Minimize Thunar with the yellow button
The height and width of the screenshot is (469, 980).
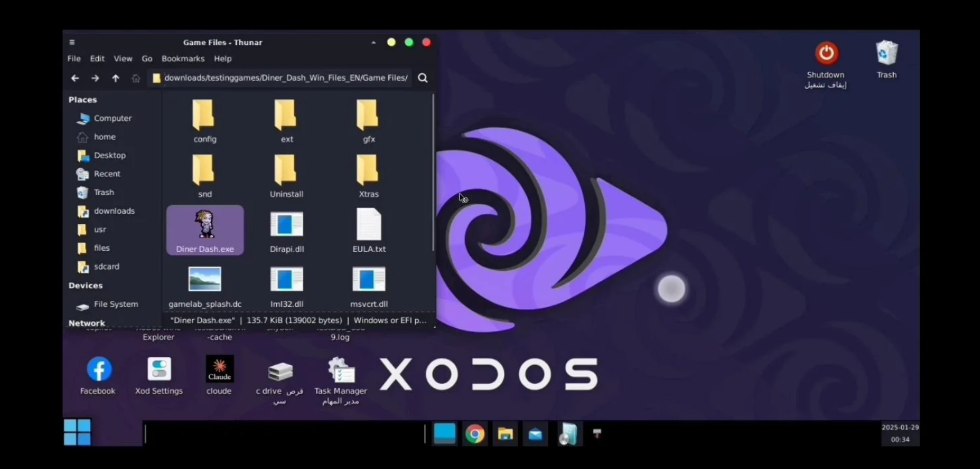click(x=391, y=43)
